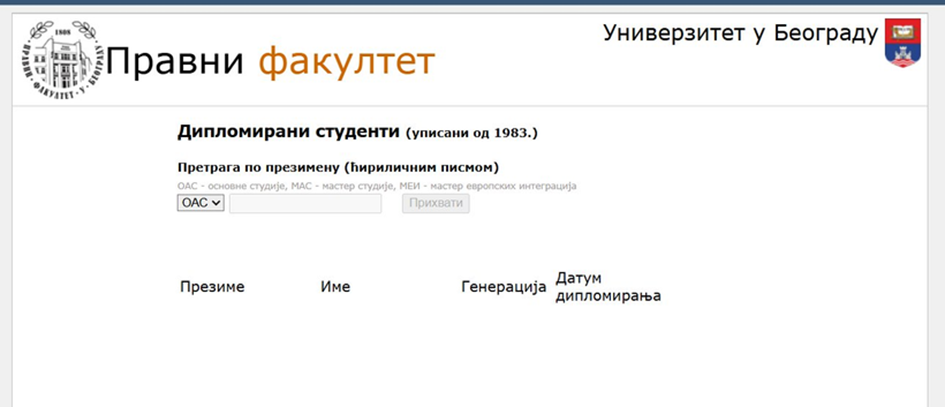945x407 pixels.
Task: Click the word Правни in the header
Action: 175,62
